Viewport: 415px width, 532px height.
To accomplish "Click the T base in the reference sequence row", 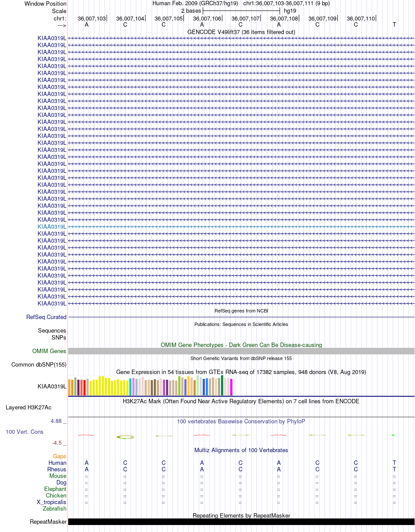I will 394,24.
